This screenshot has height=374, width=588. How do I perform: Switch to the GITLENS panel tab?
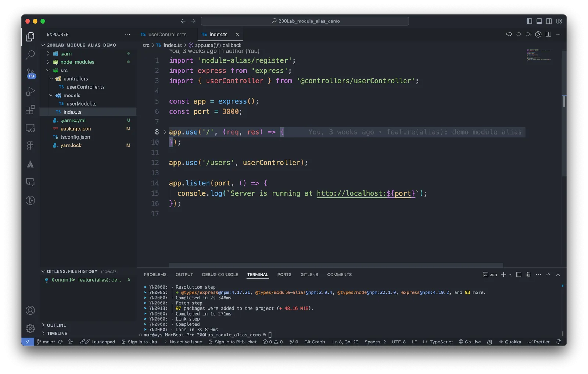[x=309, y=275]
